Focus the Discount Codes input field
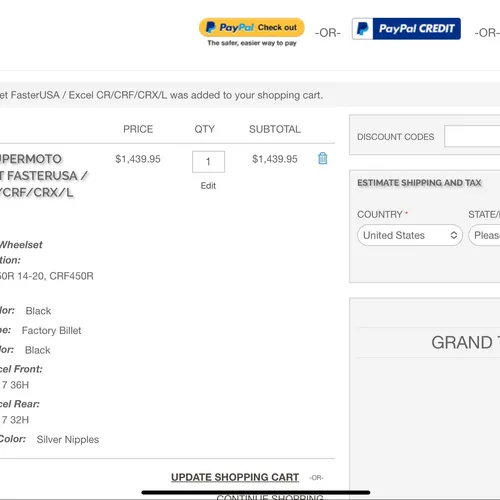The width and height of the screenshot is (500, 500). [472, 136]
